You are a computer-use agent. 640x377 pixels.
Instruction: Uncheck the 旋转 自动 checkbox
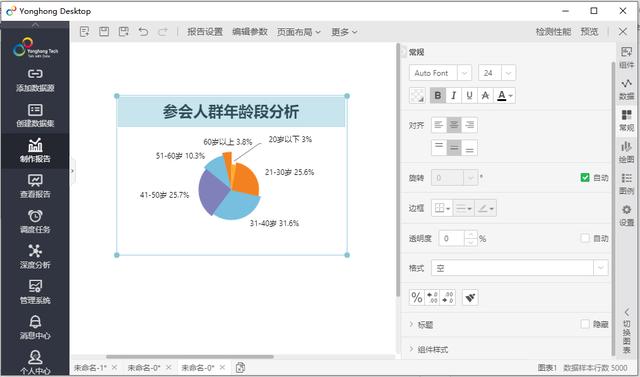pyautogui.click(x=584, y=177)
